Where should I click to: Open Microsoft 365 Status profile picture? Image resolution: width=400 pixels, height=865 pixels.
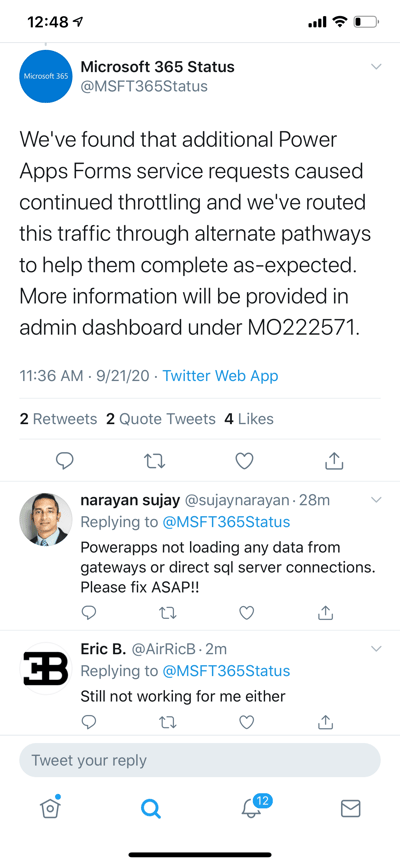point(46,76)
